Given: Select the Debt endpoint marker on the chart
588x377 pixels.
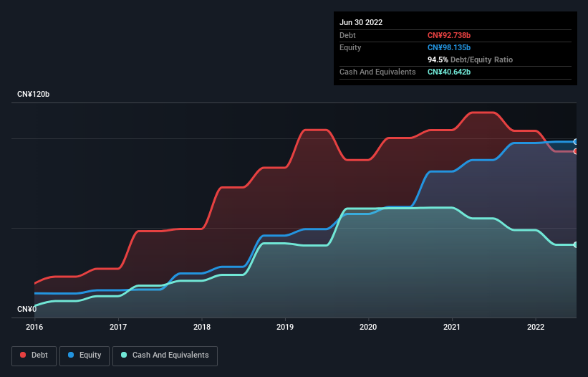Looking at the screenshot, I should tap(576, 151).
